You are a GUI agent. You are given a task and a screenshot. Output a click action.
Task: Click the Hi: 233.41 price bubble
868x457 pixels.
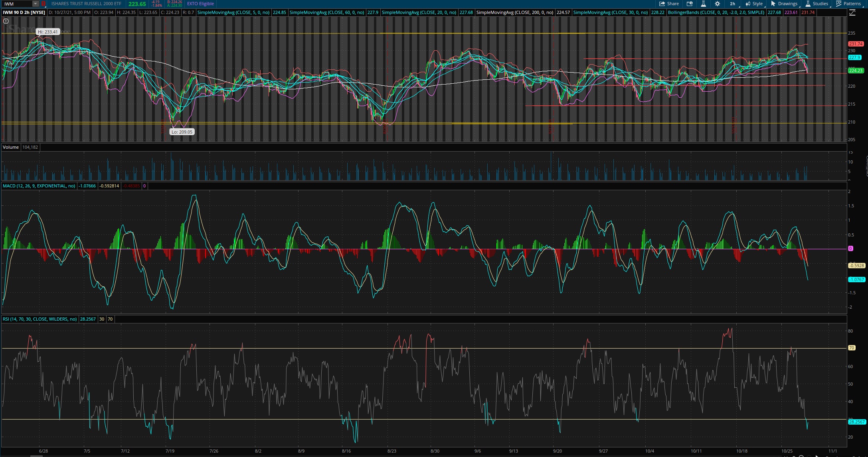48,32
